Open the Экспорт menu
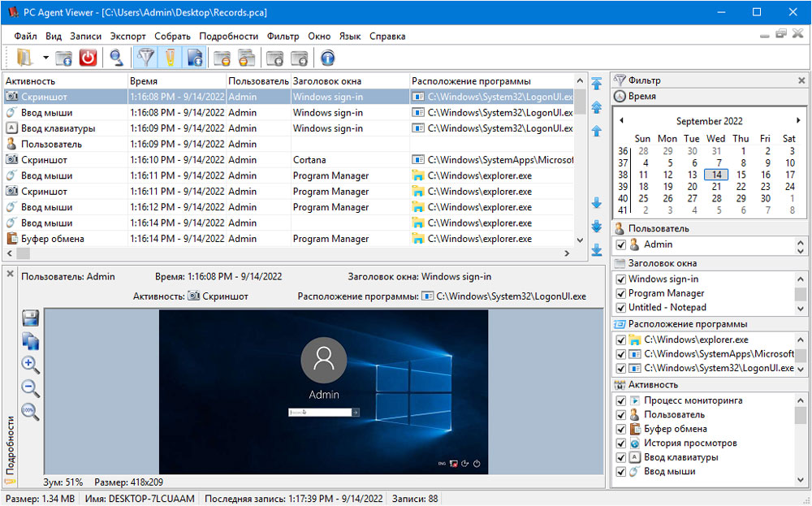The image size is (812, 506). 127,37
